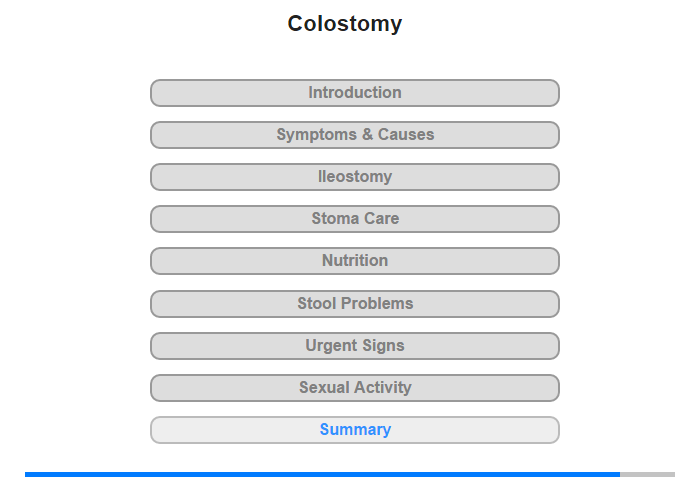
Task: Click the blue filled progress bar
Action: [322, 474]
